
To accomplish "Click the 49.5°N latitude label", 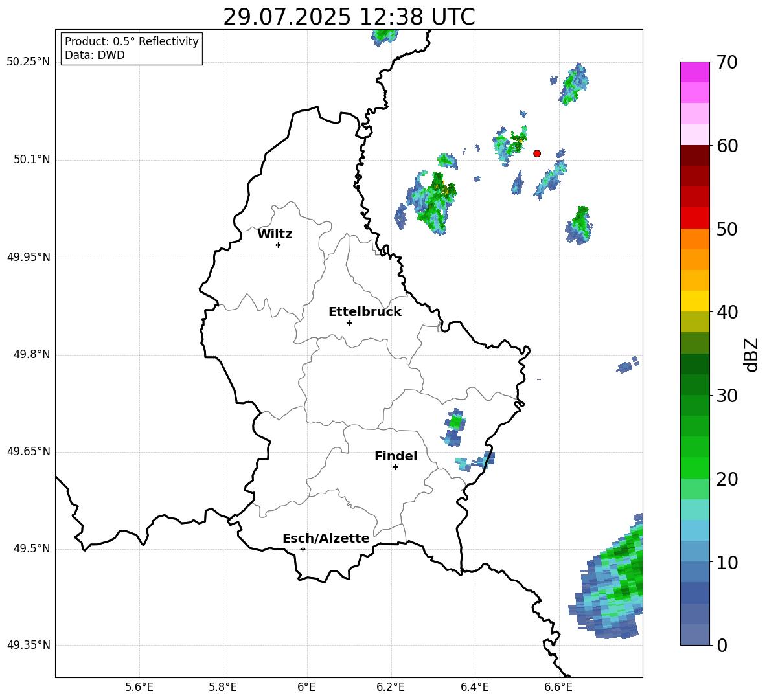I will [31, 548].
